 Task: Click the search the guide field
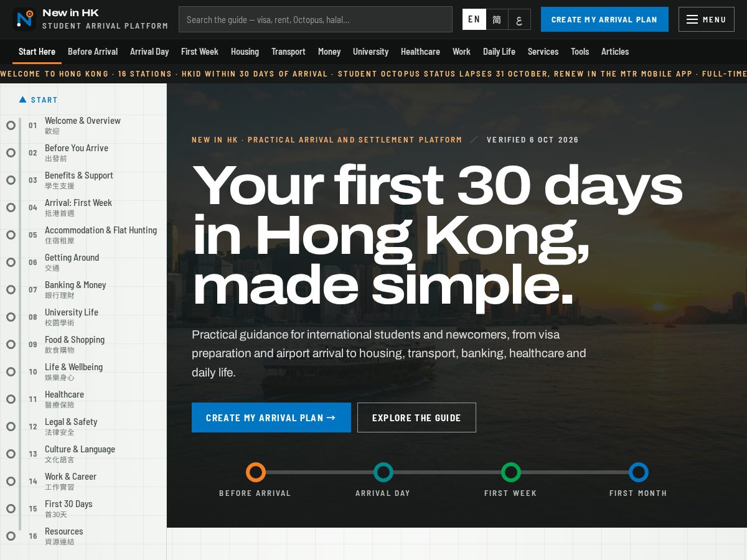click(x=316, y=19)
